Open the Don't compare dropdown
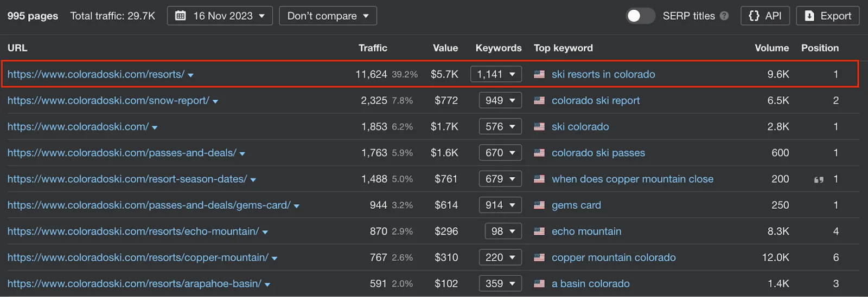 click(x=328, y=16)
